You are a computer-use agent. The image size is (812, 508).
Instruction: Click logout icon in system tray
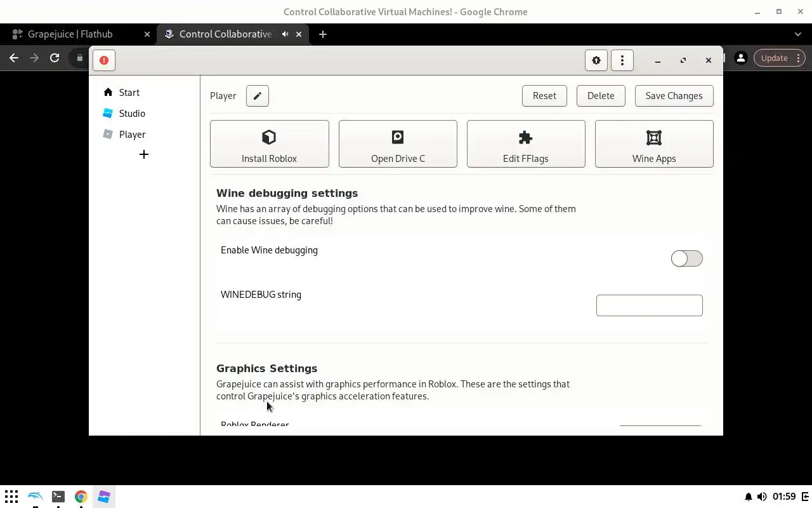click(806, 497)
